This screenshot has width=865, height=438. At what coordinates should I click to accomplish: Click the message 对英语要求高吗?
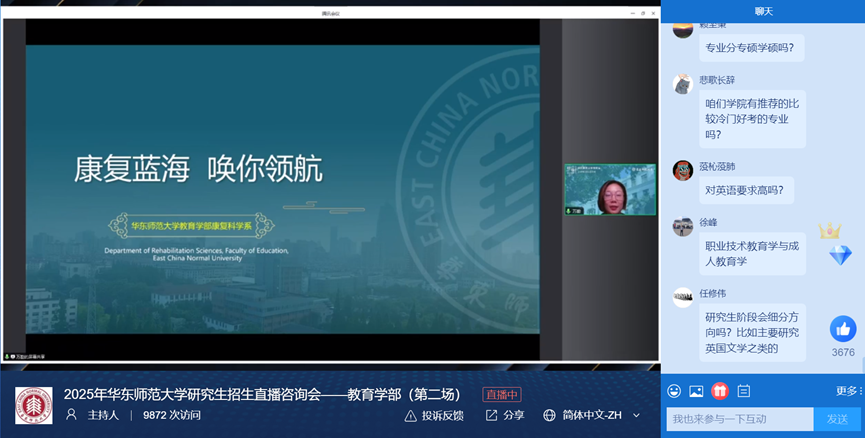click(x=746, y=190)
